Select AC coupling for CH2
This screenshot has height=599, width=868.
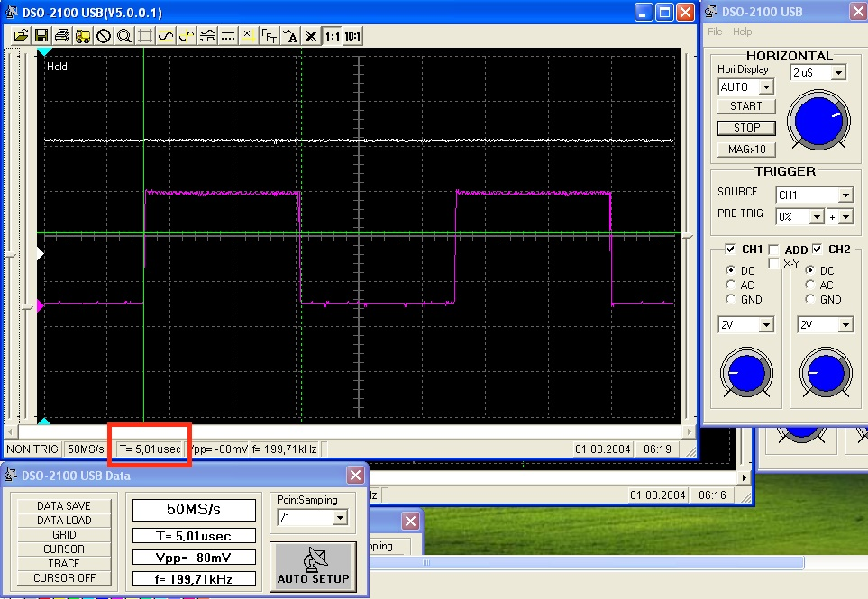tap(810, 285)
